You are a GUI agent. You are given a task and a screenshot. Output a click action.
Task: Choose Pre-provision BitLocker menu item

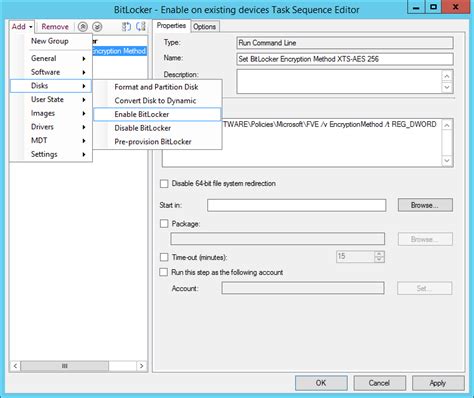(157, 142)
